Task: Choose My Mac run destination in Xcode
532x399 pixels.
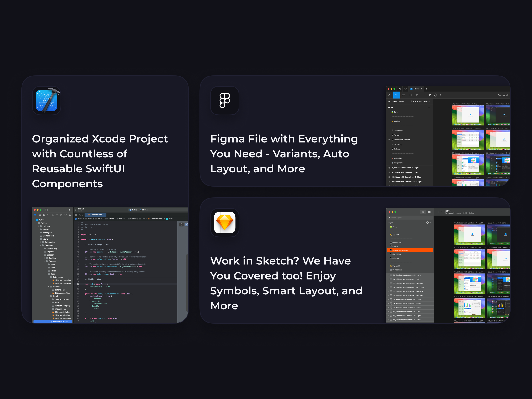Action: click(144, 210)
